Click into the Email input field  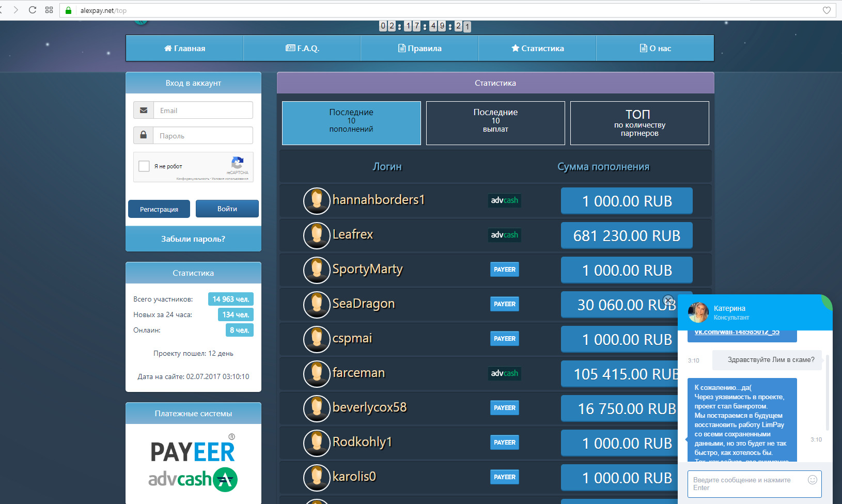(x=202, y=111)
